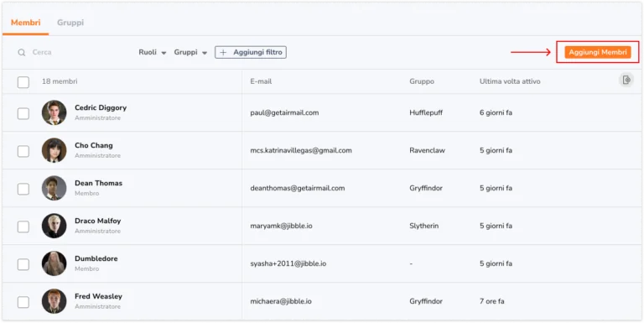
Task: Open Cho Chang's name link
Action: (x=94, y=145)
